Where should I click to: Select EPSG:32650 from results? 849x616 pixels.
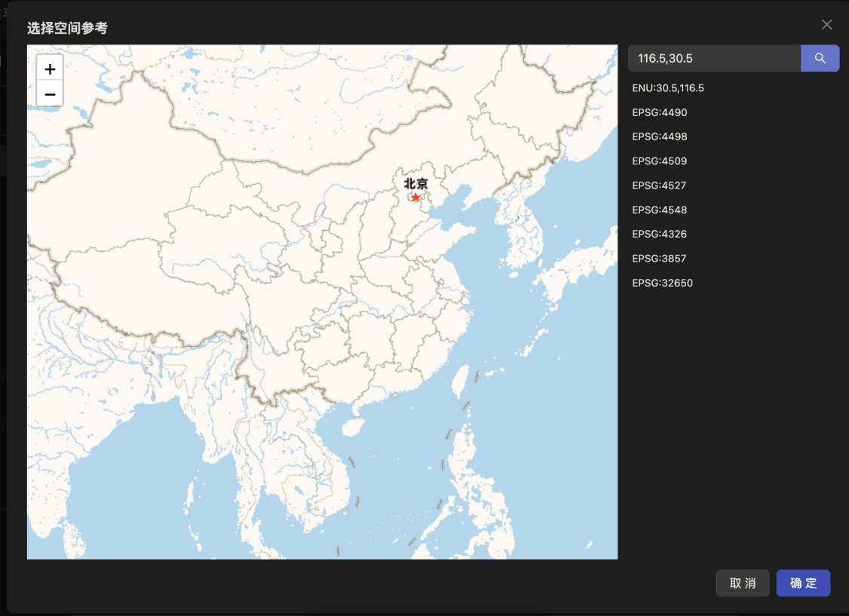(x=663, y=283)
